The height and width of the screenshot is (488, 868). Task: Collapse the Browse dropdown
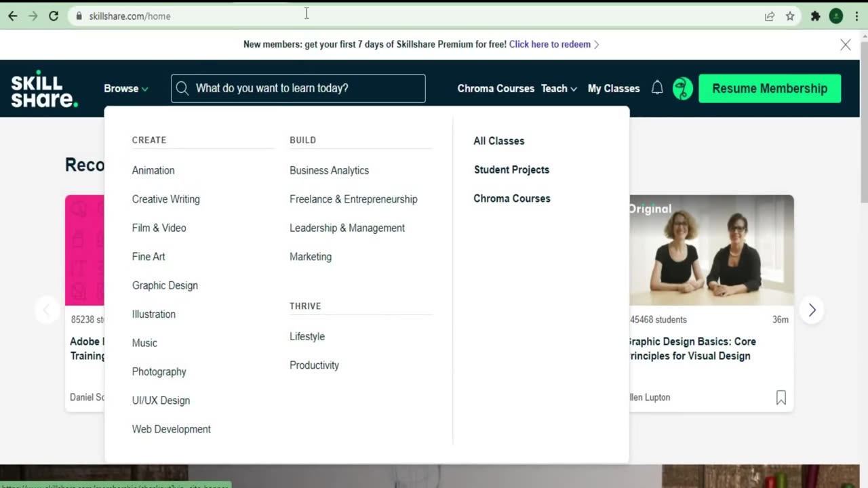pos(126,88)
